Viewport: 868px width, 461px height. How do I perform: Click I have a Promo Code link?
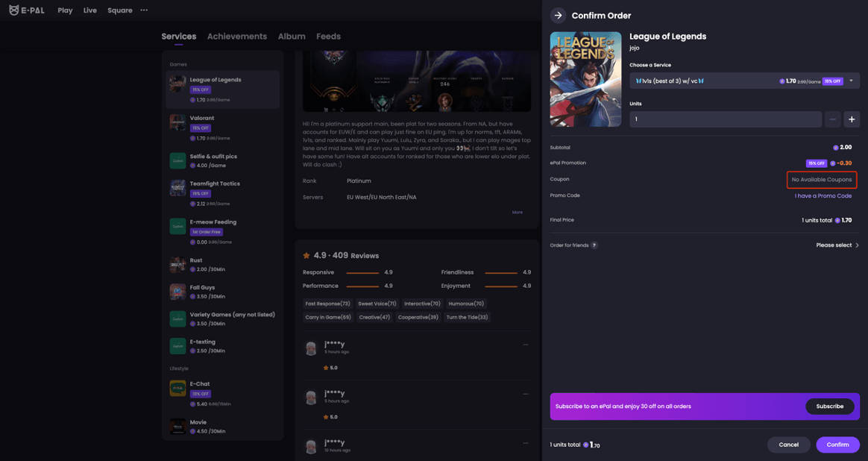click(x=823, y=196)
